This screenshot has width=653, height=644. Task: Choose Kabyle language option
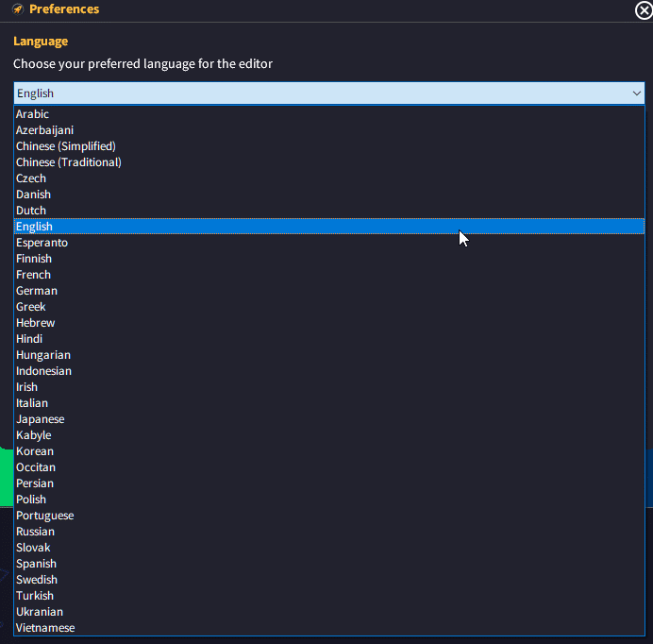point(329,434)
